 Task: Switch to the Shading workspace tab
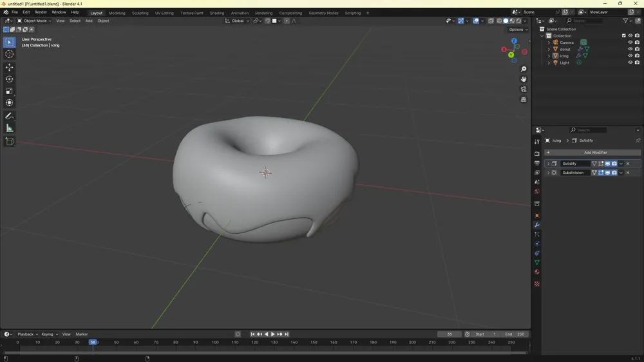tap(217, 13)
